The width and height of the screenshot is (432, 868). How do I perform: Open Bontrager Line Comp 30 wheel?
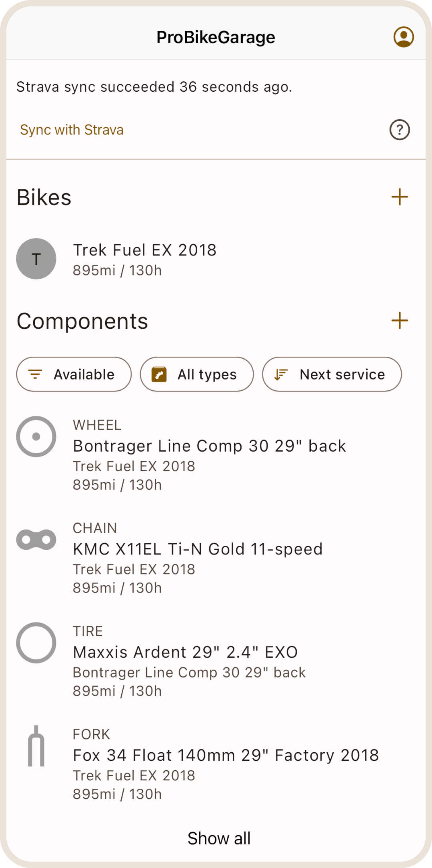coord(209,446)
